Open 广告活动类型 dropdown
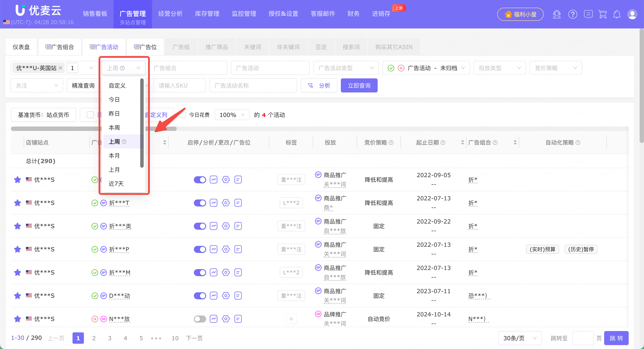This screenshot has width=644, height=349. click(346, 68)
